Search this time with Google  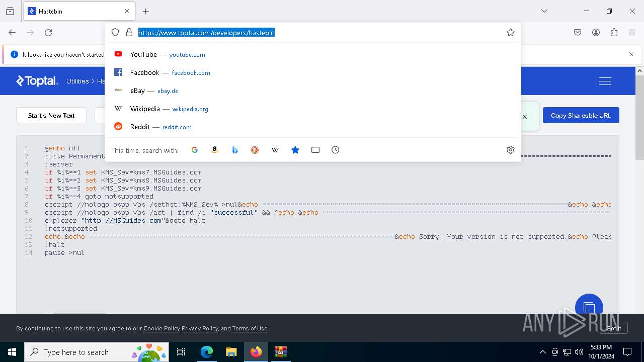[x=195, y=150]
